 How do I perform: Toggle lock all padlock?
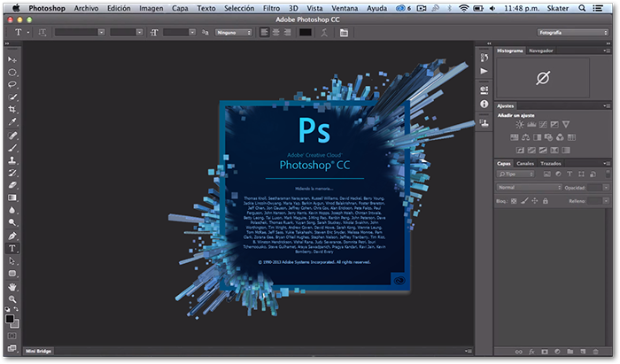546,201
